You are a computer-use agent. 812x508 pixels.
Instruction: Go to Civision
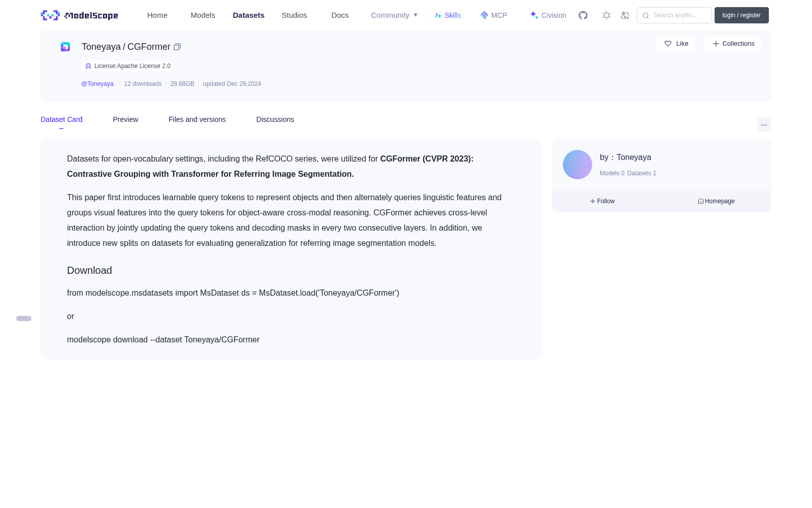[x=554, y=15]
